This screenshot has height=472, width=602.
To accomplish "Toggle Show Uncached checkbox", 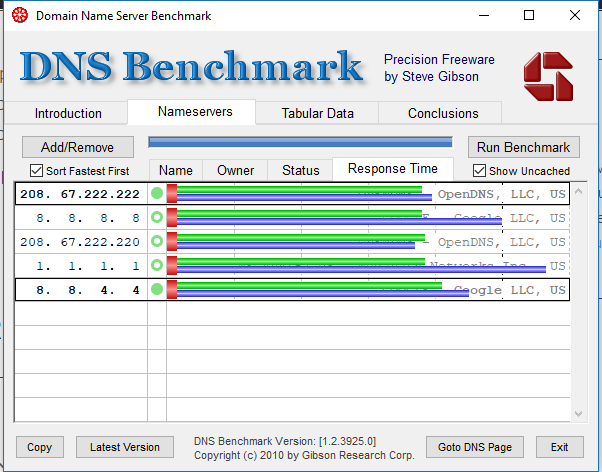I will [479, 170].
